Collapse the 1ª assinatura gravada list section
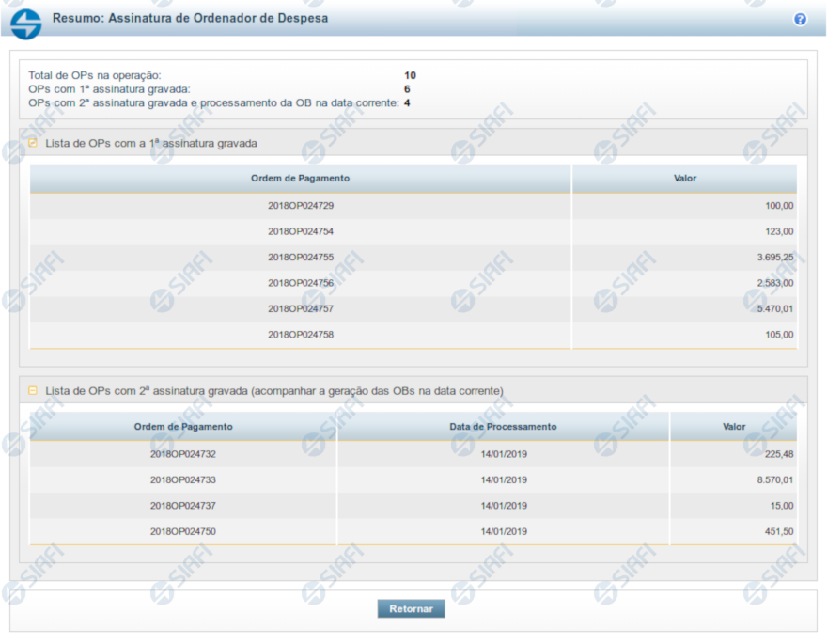The image size is (827, 644). [33, 144]
